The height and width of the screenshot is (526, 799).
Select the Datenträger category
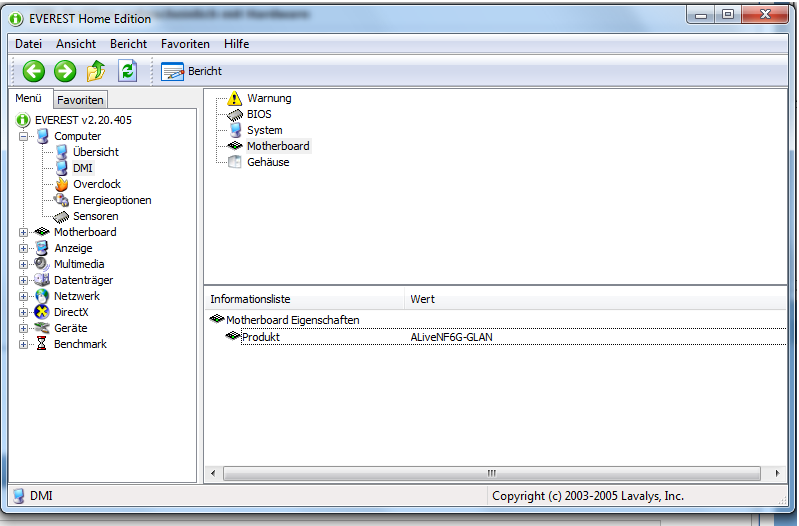[x=74, y=280]
